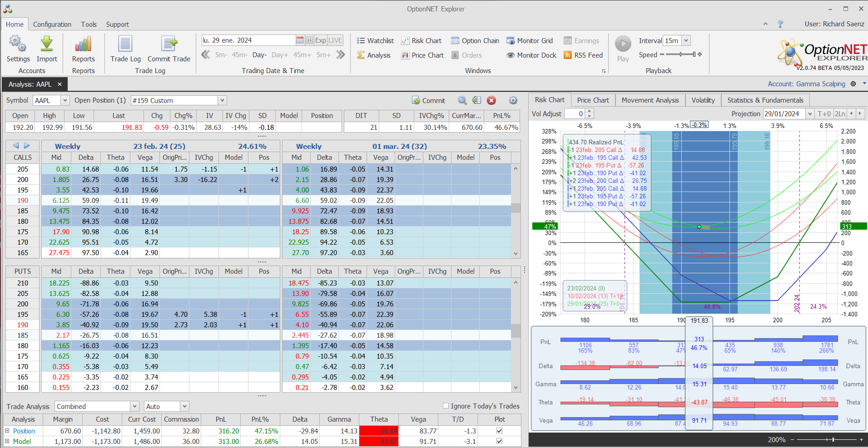Click the Play playback button
The image size is (868, 448).
[x=623, y=44]
